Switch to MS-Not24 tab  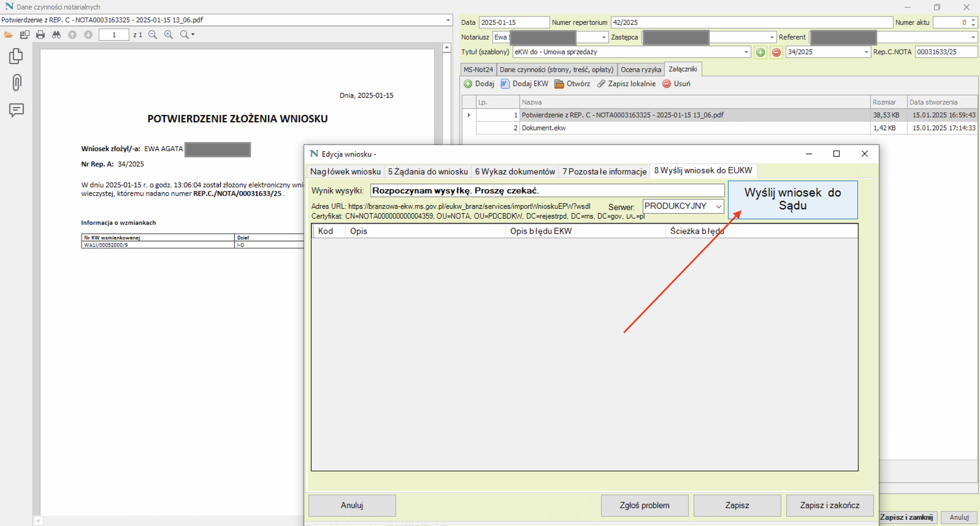pyautogui.click(x=478, y=70)
